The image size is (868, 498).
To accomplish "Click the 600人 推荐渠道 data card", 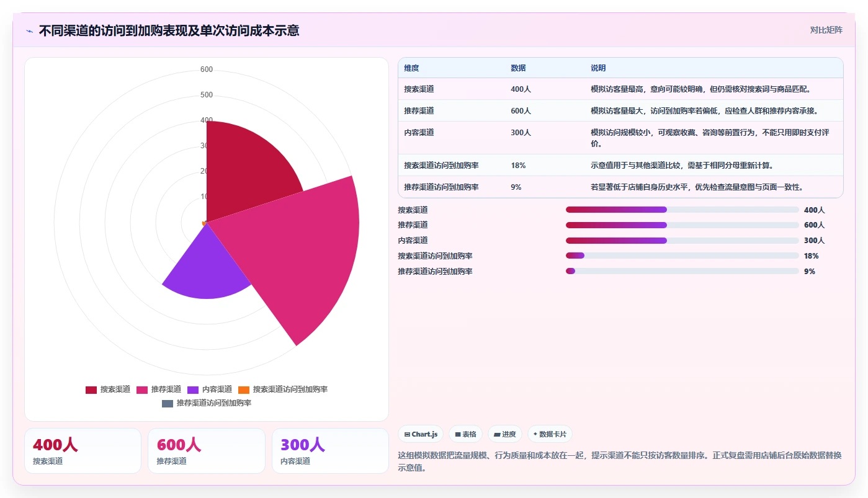I will (x=207, y=451).
